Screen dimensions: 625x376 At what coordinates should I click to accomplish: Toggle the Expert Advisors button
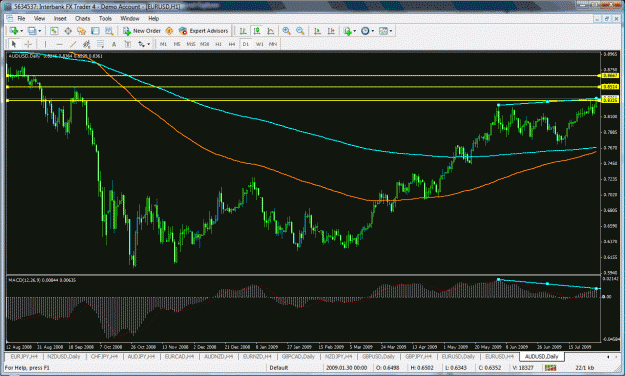click(x=203, y=31)
